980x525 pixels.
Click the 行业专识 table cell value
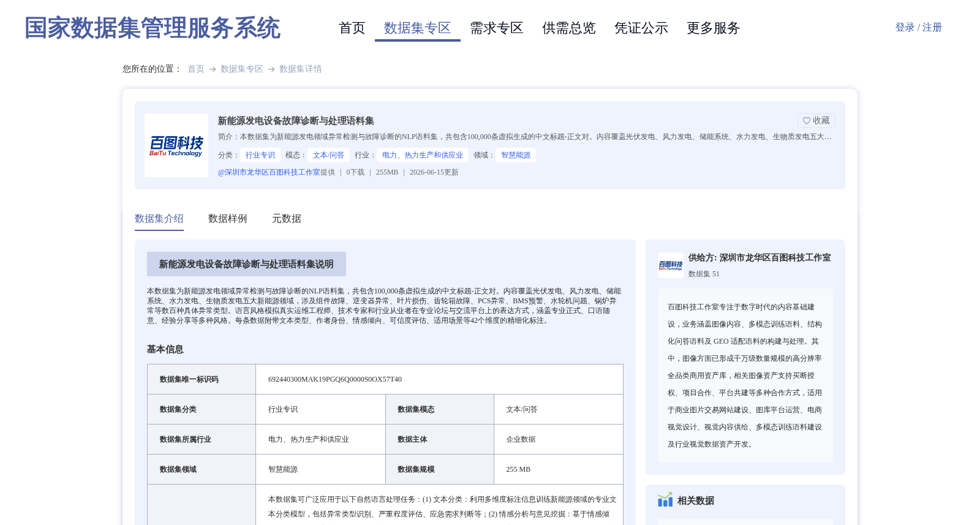pos(283,409)
